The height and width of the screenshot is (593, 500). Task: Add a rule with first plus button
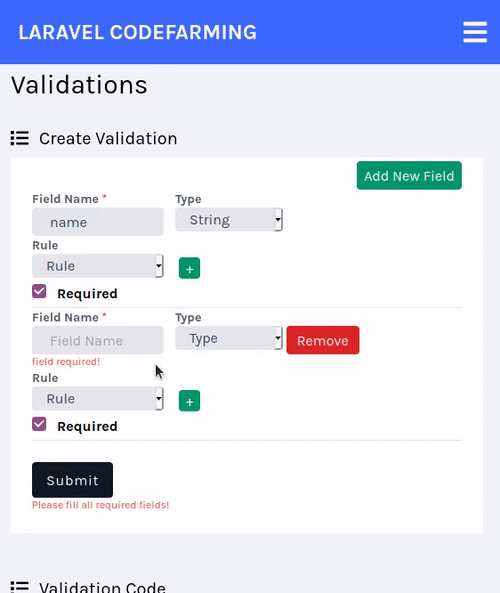coord(189,268)
